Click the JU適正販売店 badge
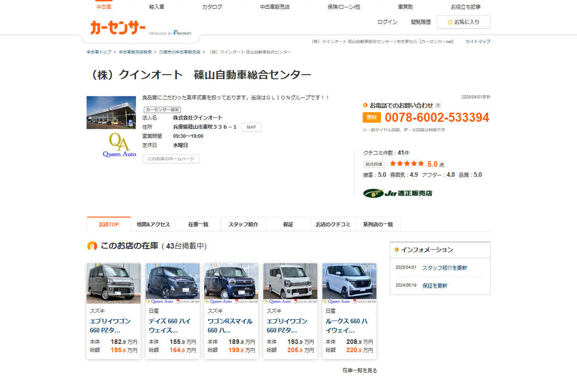Screen dimensions: 577x392 coord(397,193)
